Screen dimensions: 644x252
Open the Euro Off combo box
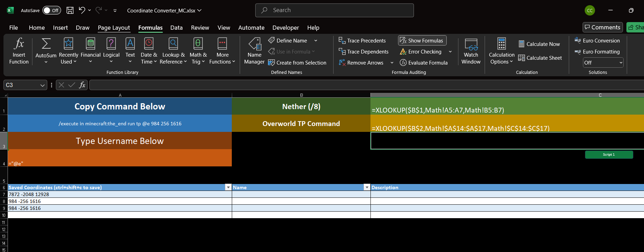point(603,62)
